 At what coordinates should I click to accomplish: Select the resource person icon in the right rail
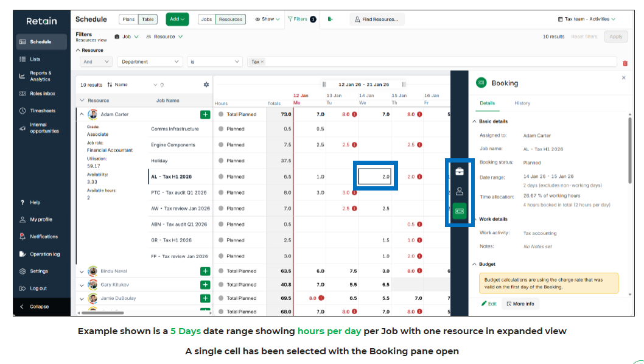click(460, 192)
